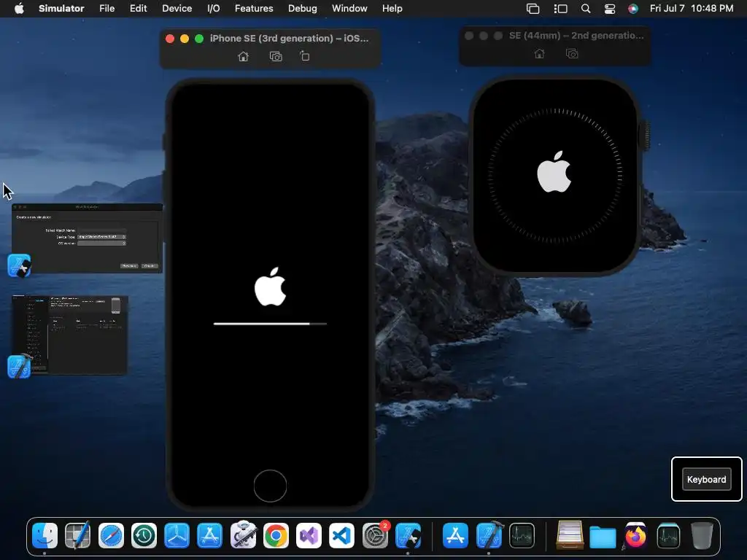Open OS Version dropdown in new simulator window
This screenshot has height=560, width=747.
(x=101, y=244)
